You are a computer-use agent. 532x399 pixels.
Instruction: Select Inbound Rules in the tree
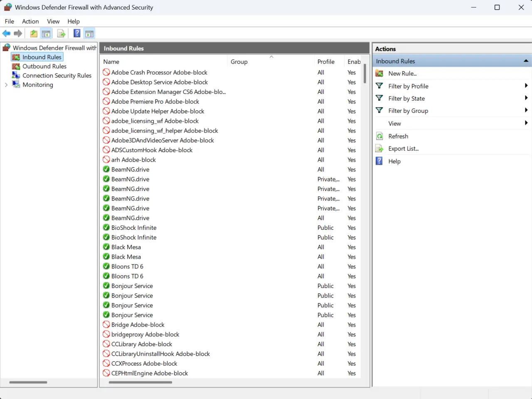[x=42, y=57]
